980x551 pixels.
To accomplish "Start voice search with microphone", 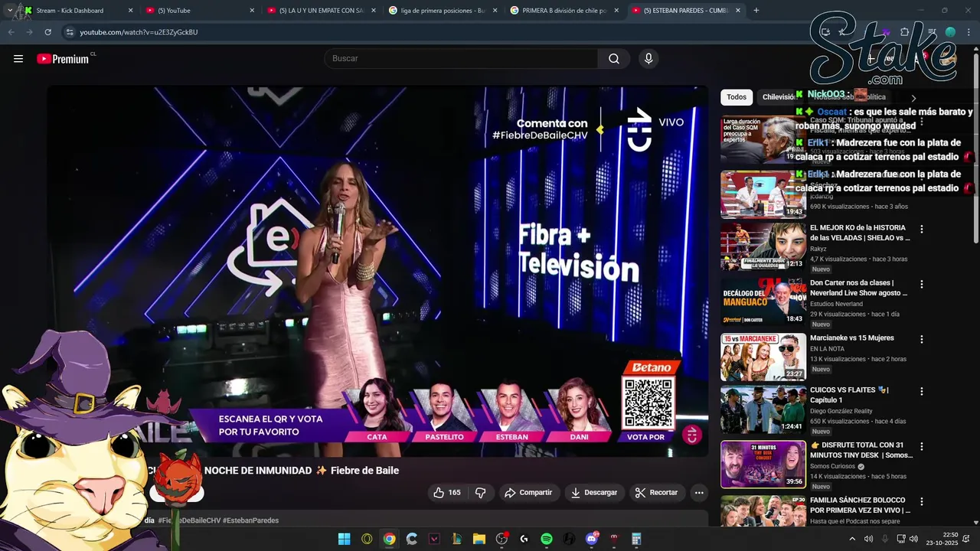I will tap(648, 59).
